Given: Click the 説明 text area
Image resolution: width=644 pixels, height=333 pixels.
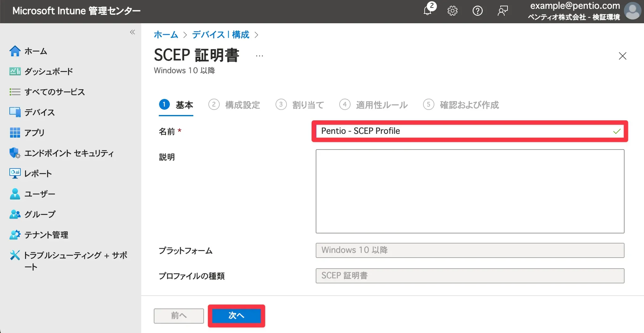Looking at the screenshot, I should pos(470,191).
